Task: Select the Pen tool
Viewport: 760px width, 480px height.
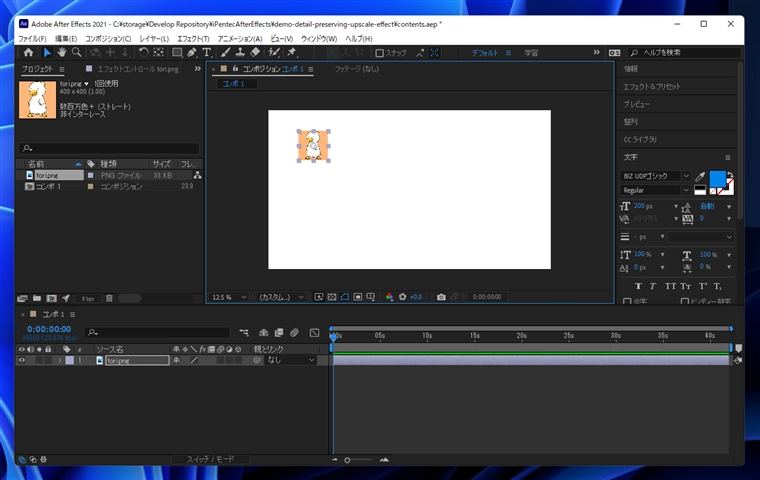Action: [192, 52]
